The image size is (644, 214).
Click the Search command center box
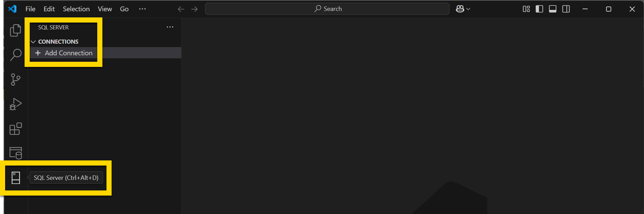click(x=327, y=9)
